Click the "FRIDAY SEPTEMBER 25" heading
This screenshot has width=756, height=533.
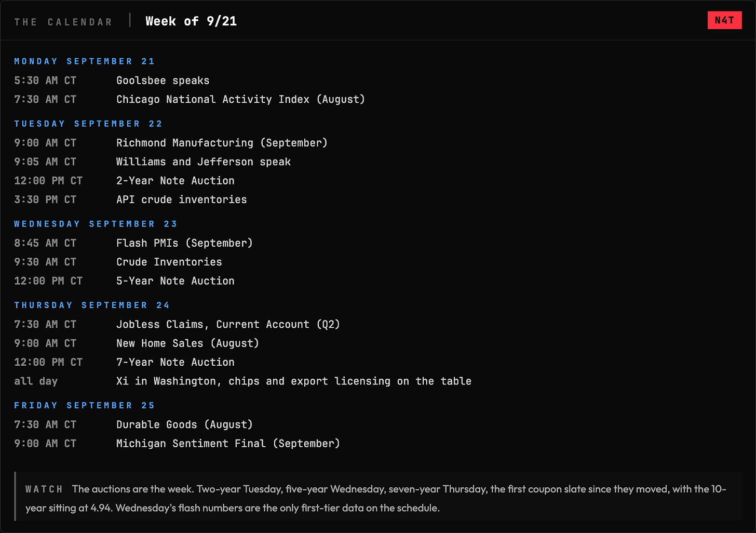[85, 406]
